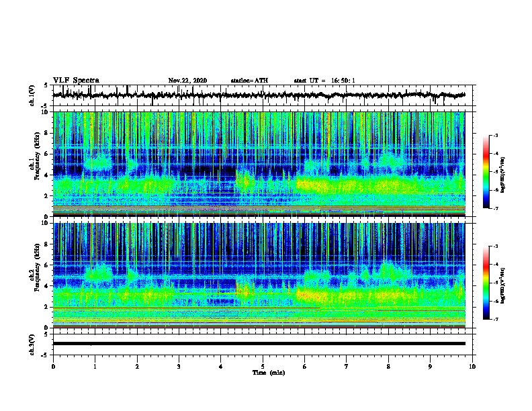Click the ch.1 voltage waveform trace
532x411 pixels.
tap(259, 95)
